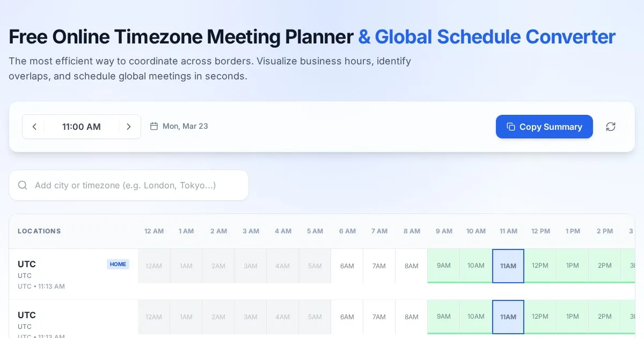Open the Mon, Mar 23 date picker
This screenshot has height=338, width=644.
185,127
